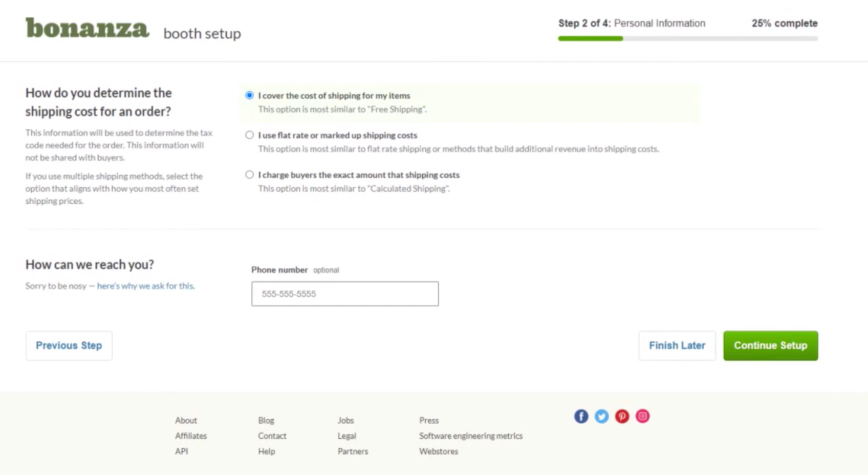
Task: Open Bonanza's Twitter page
Action: coord(601,416)
